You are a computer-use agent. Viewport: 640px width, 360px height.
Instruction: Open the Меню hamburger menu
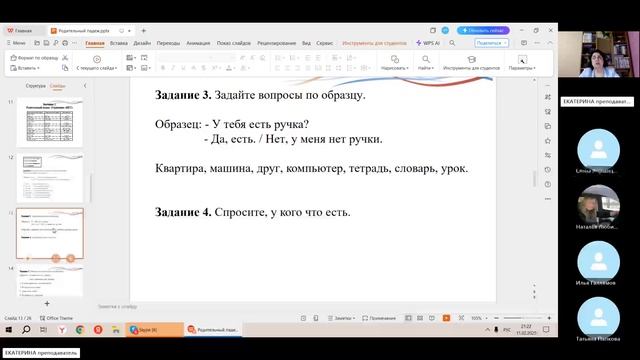point(16,43)
